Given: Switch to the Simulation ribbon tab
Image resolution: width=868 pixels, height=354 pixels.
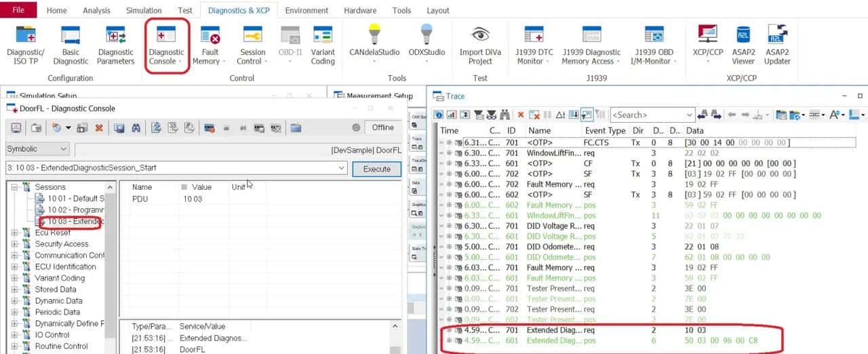Looking at the screenshot, I should 144,10.
